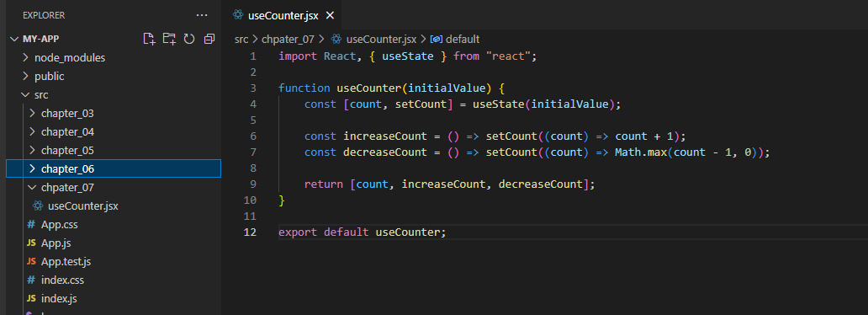Image resolution: width=868 pixels, height=315 pixels.
Task: Click line number 12 in the gutter
Action: coord(250,232)
